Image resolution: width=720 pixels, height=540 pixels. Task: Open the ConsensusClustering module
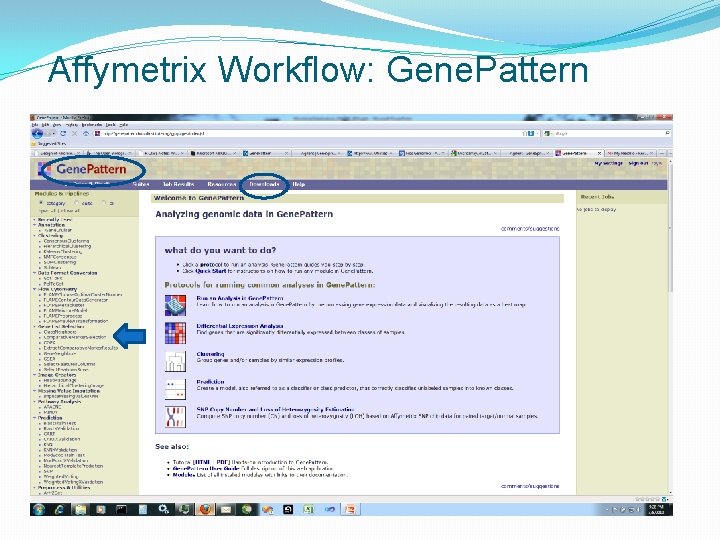pos(66,241)
